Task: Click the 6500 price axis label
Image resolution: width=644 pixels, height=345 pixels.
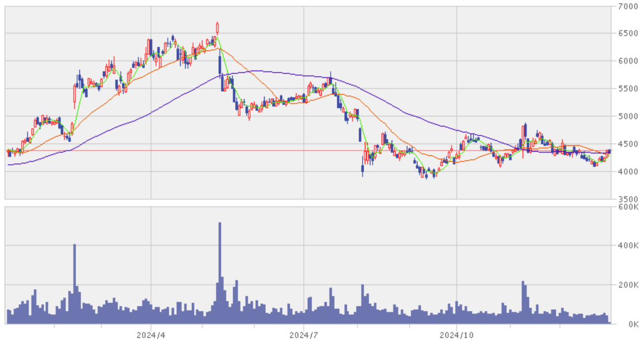Action: click(627, 34)
